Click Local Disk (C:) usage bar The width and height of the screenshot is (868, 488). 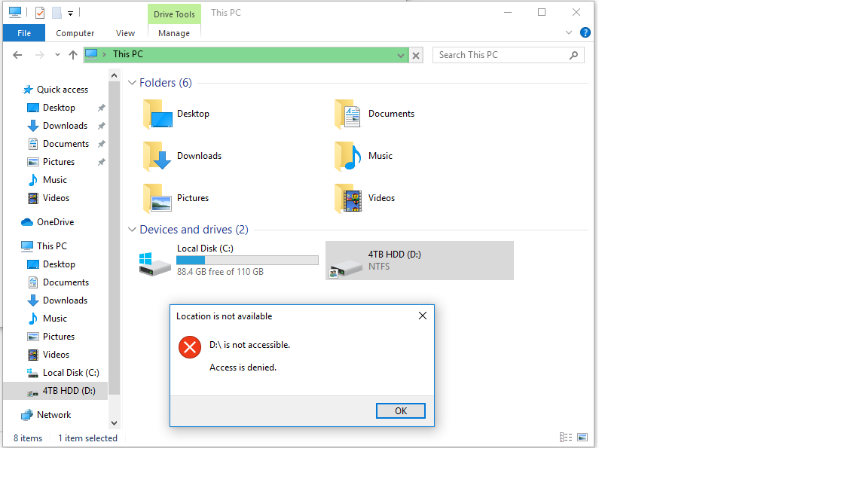247,260
